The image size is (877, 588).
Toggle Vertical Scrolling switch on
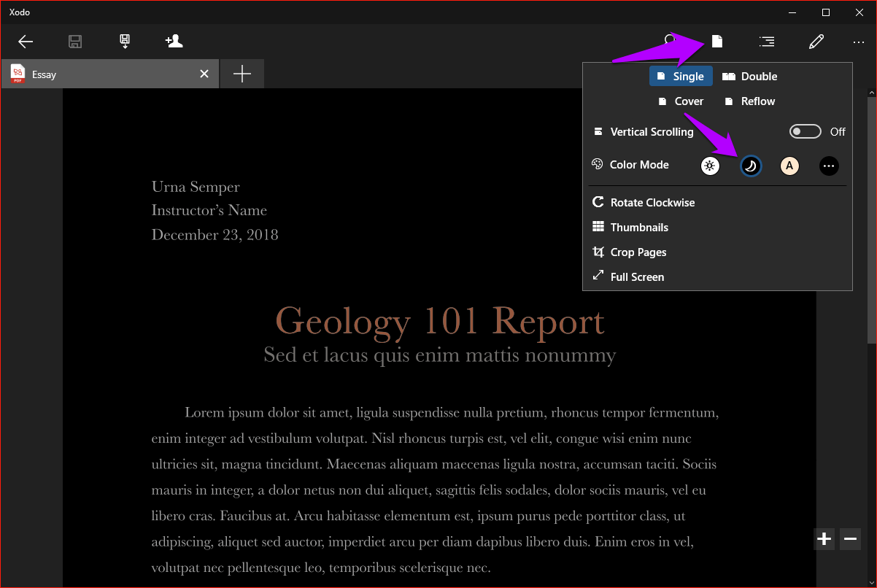click(805, 131)
